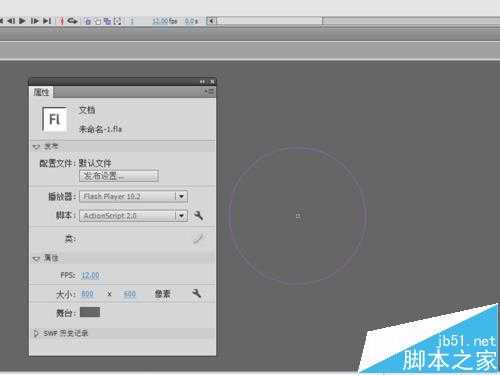Click the 发布设置... button
Screen dimensions: 500x375
119,176
